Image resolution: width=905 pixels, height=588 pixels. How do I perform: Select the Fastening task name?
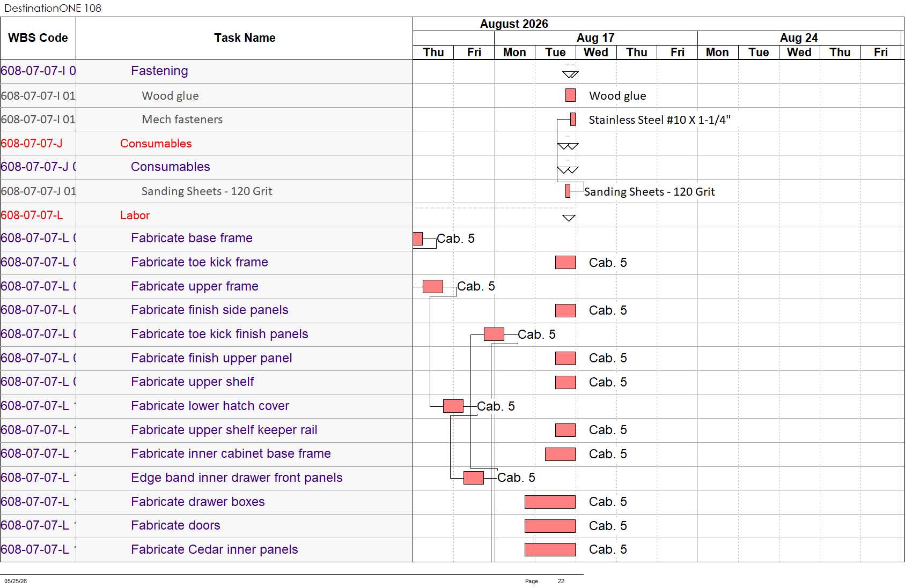pos(159,71)
